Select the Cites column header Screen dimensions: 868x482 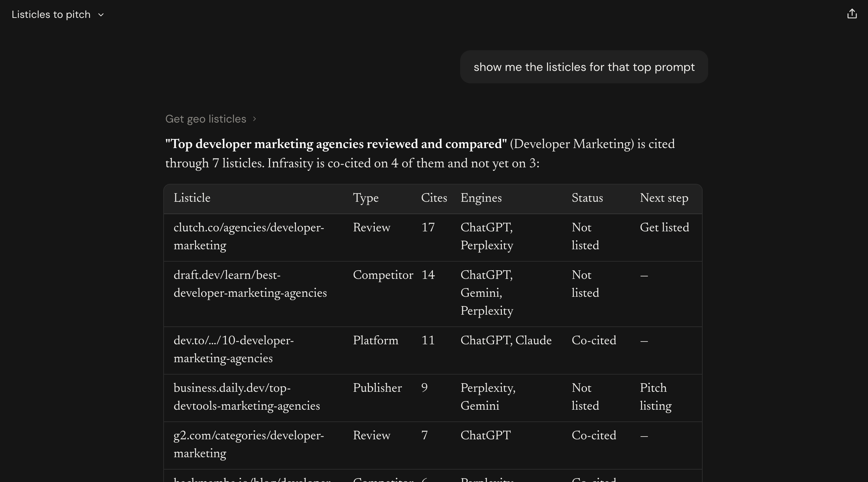(x=434, y=198)
